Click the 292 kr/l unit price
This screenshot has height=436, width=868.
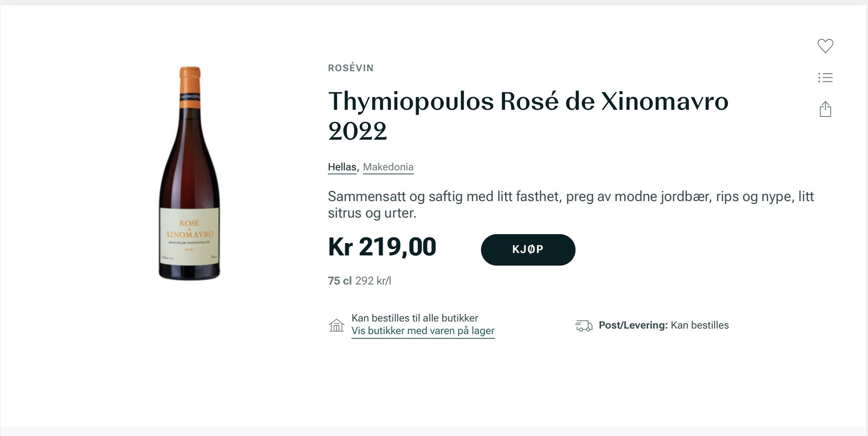[x=373, y=281]
